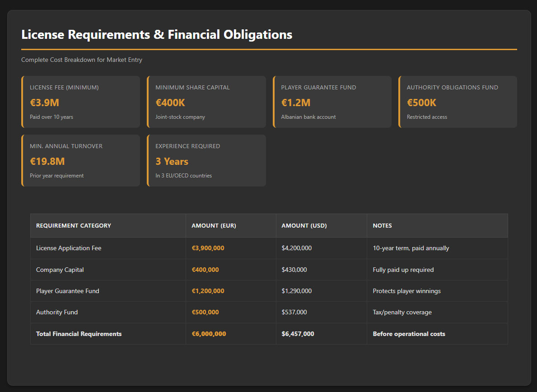
Task: Click the Total Financial Requirements row label
Action: point(79,334)
